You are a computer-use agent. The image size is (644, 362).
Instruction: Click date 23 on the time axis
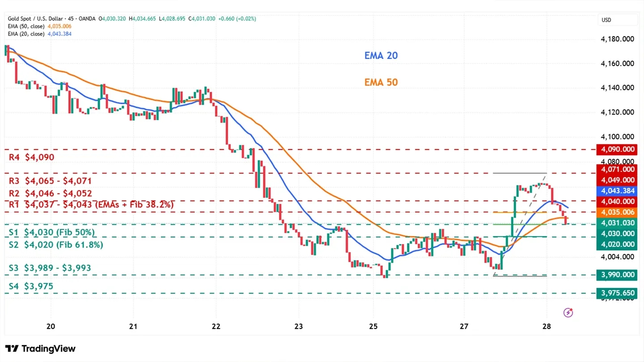298,327
